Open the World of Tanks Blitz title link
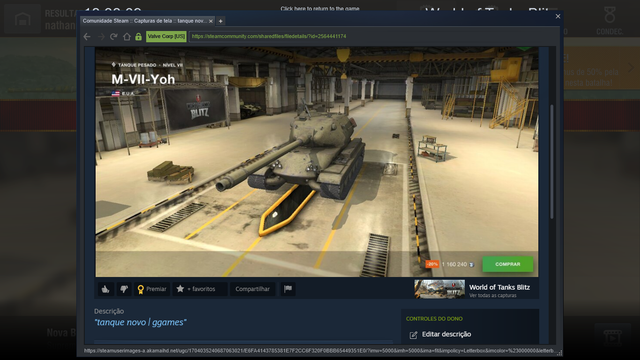 499,287
